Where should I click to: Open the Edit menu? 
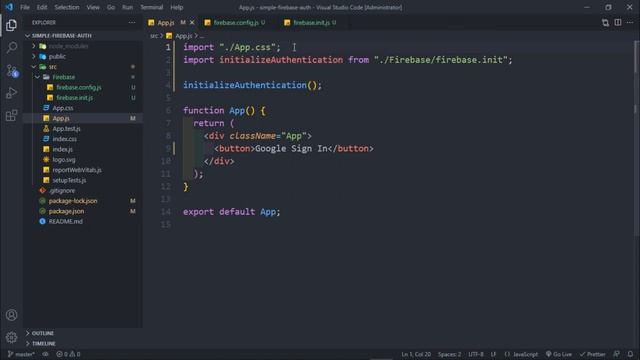42,7
